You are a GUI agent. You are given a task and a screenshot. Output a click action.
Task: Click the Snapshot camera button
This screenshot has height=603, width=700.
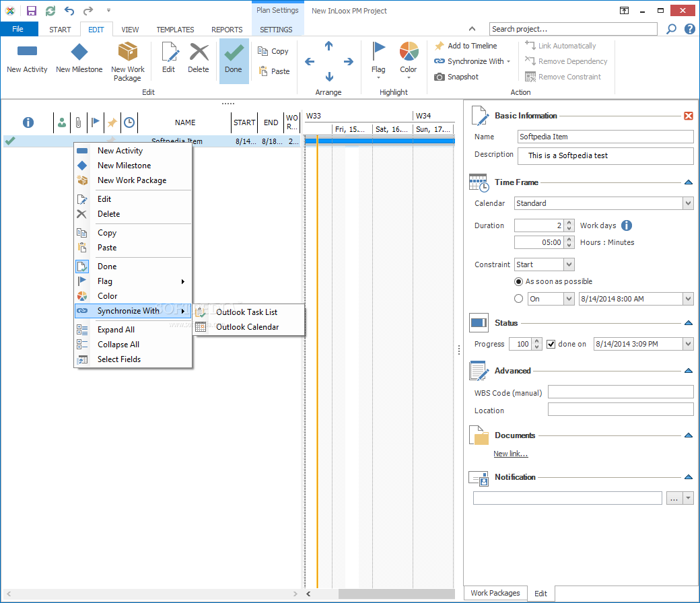click(x=456, y=77)
